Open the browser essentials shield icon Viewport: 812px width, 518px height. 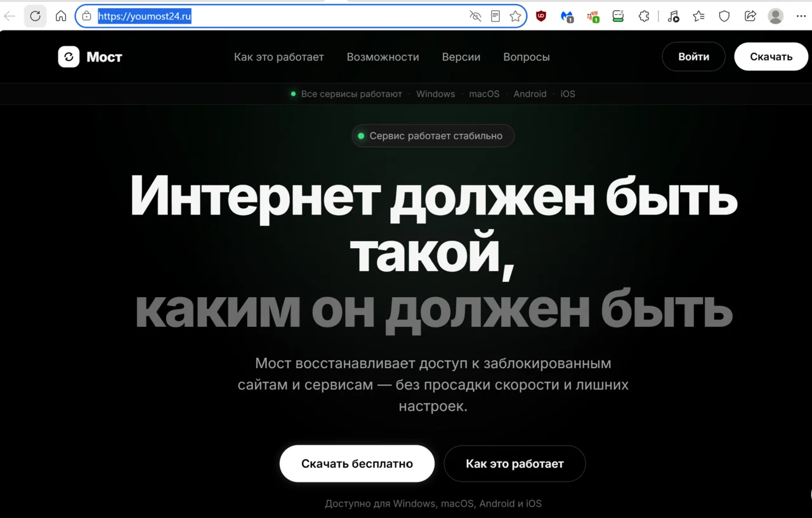pyautogui.click(x=724, y=17)
